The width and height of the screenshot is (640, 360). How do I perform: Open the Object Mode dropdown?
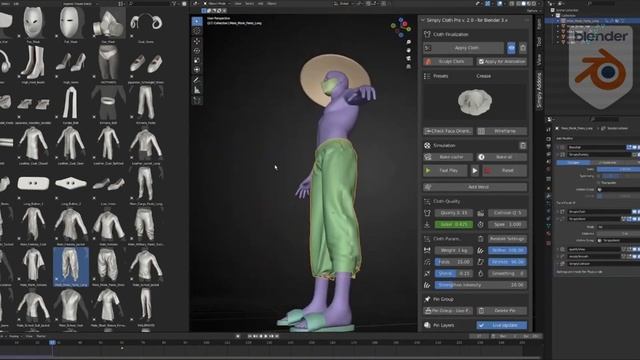217,3
